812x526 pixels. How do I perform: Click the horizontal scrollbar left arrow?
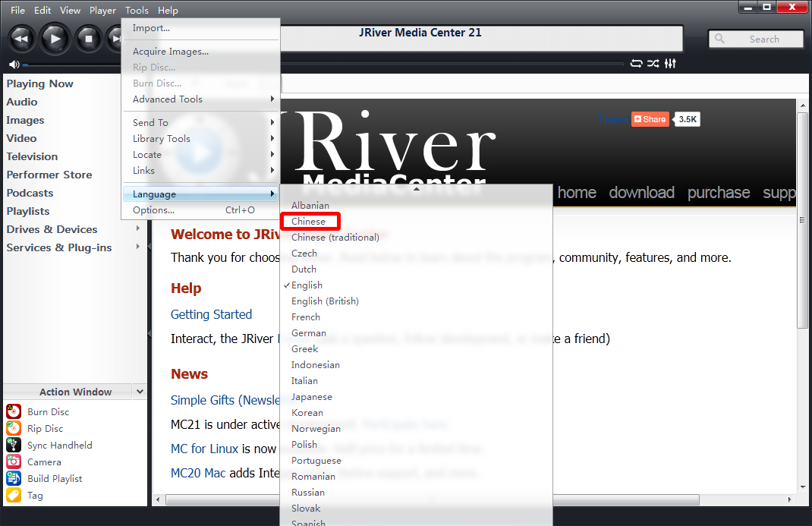pos(158,500)
